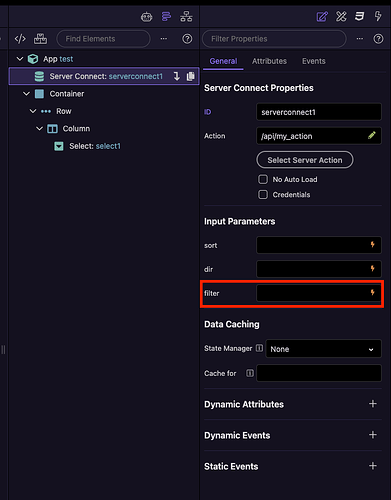The width and height of the screenshot is (391, 500).
Task: Show Cache for info icon
Action: click(x=250, y=373)
